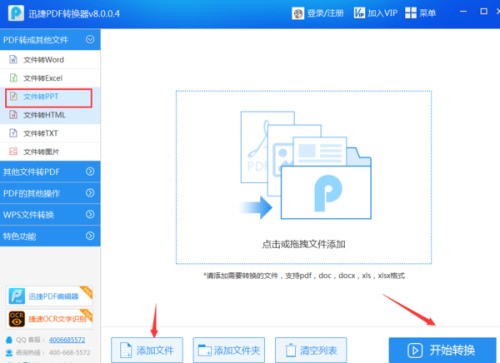The height and width of the screenshot is (363, 500).
Task: Click the 迅捷PDF编辑器 logo icon
Action: click(x=17, y=296)
